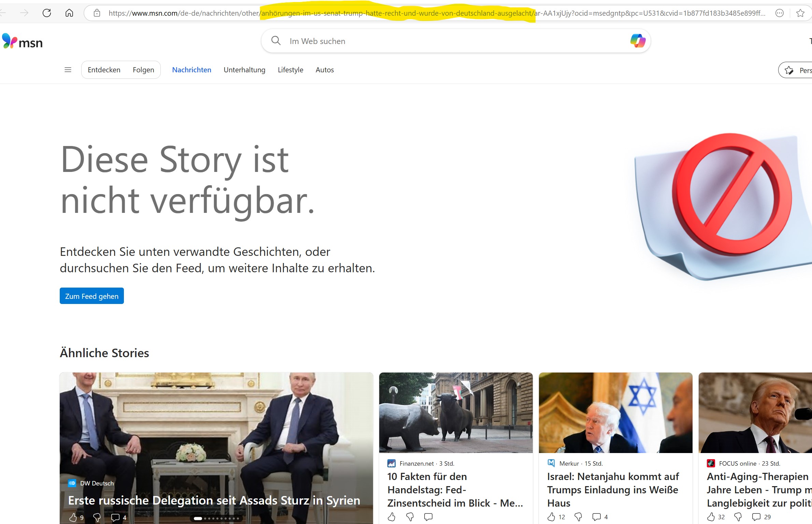
Task: Open the bull and bear statue thumbnail
Action: click(456, 412)
